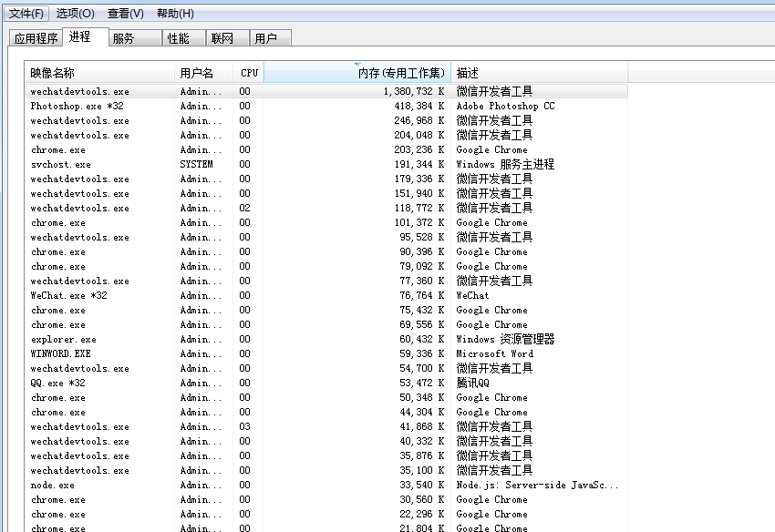Select the chrome.exe row using 79,092 K

click(326, 266)
